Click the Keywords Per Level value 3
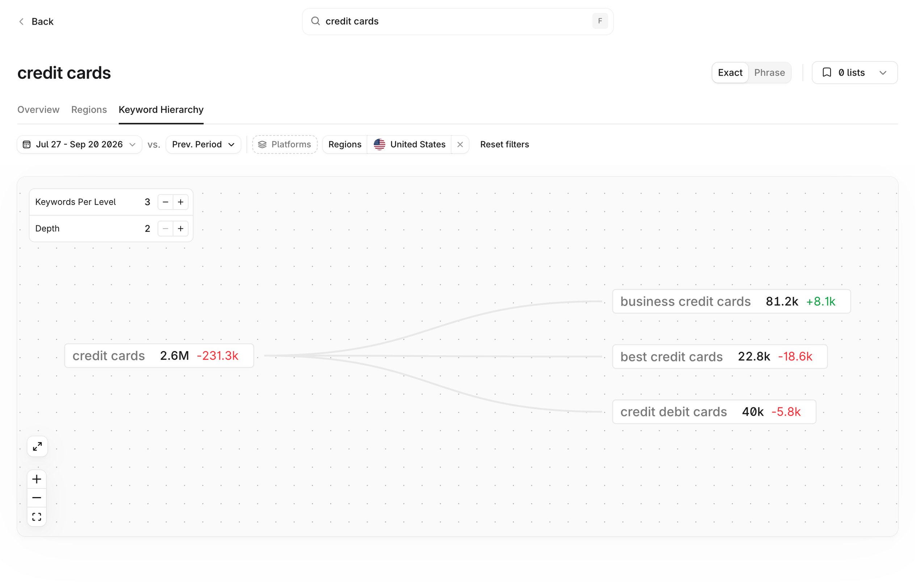This screenshot has width=916, height=588. 147,202
